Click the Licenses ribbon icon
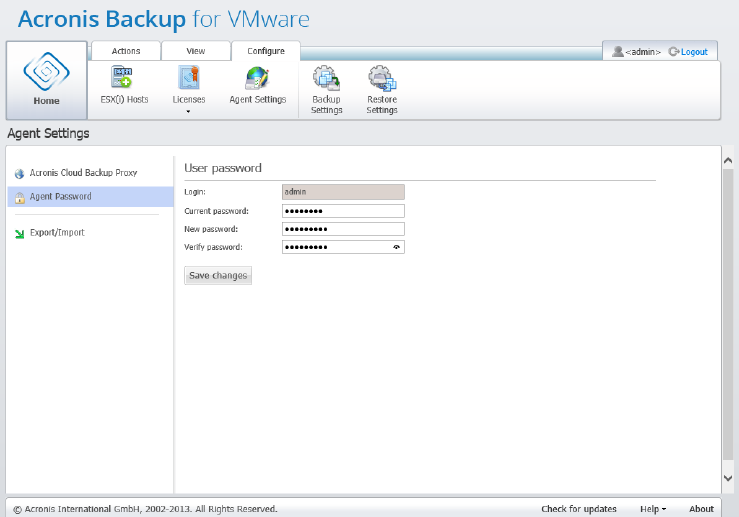 point(189,78)
